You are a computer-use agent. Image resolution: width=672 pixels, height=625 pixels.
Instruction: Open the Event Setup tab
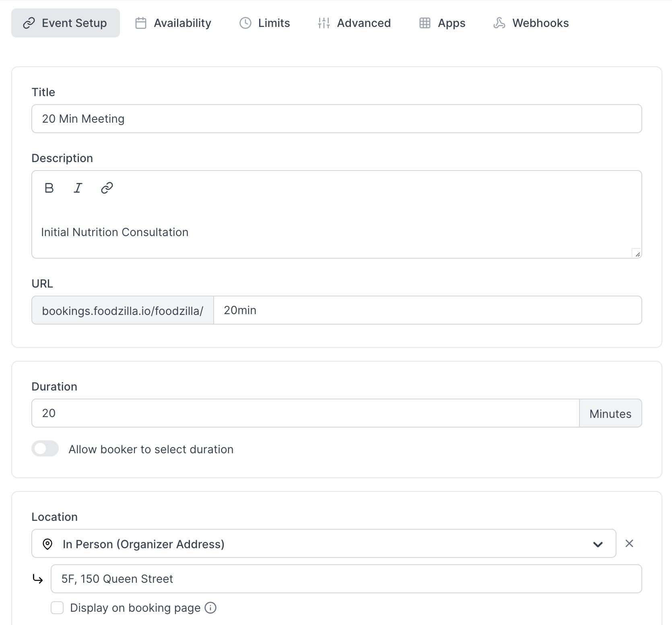point(66,23)
